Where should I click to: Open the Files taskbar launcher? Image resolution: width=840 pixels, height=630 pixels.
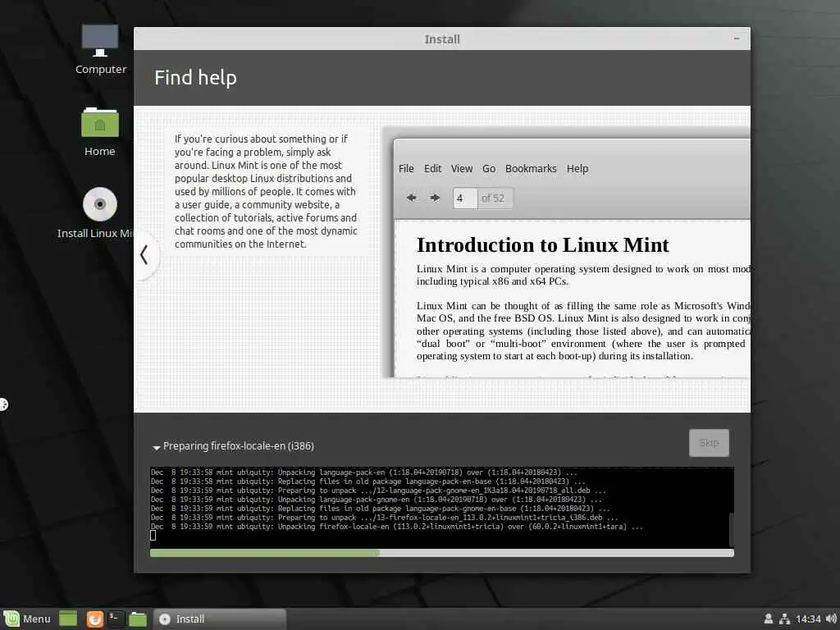(x=138, y=619)
